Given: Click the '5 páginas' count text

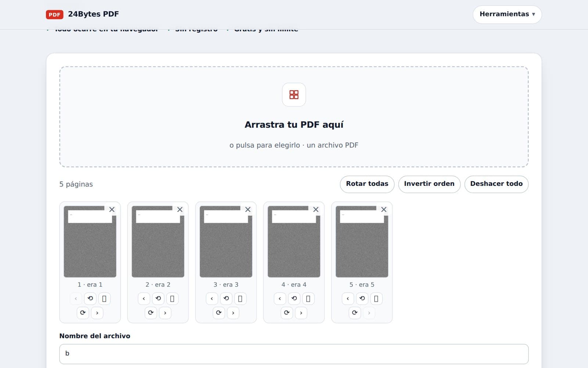Looking at the screenshot, I should pos(76,184).
